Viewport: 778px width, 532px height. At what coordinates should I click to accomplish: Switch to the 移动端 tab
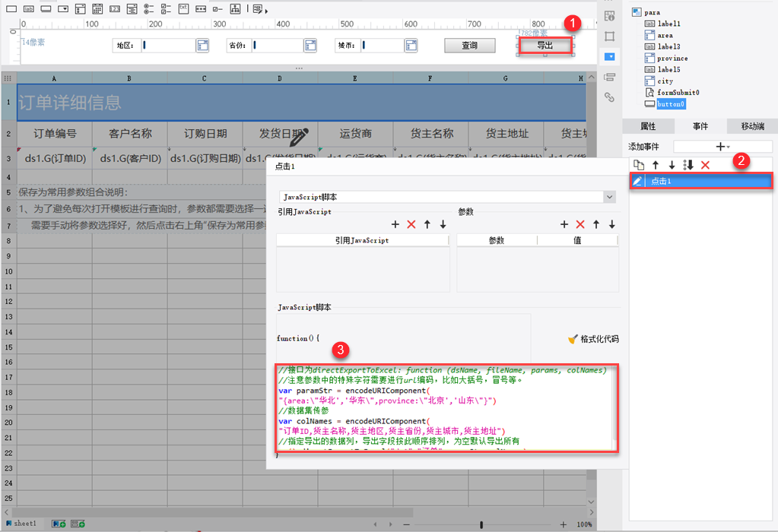[752, 126]
